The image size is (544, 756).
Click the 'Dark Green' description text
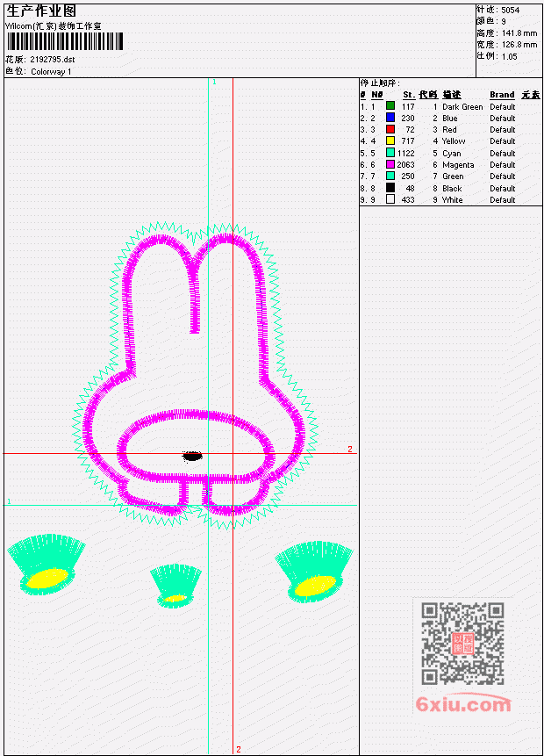pyautogui.click(x=462, y=106)
